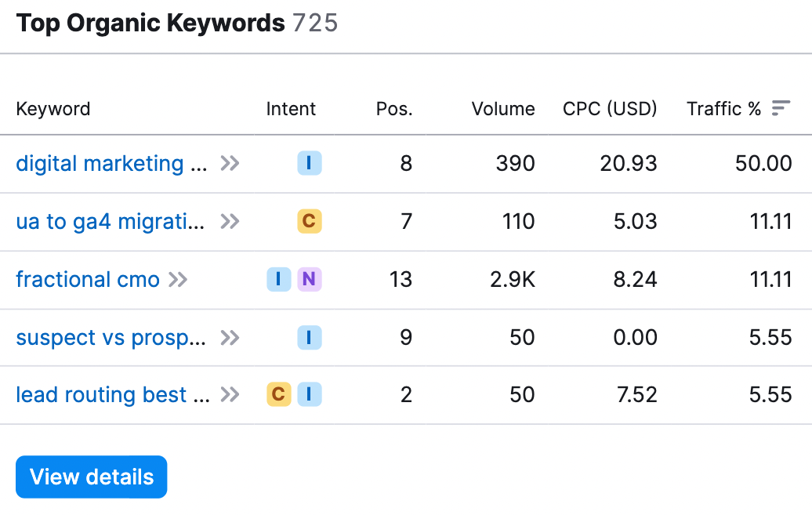Click the Commercial intent badge for ua to ga4
This screenshot has width=812, height=515.
310,221
